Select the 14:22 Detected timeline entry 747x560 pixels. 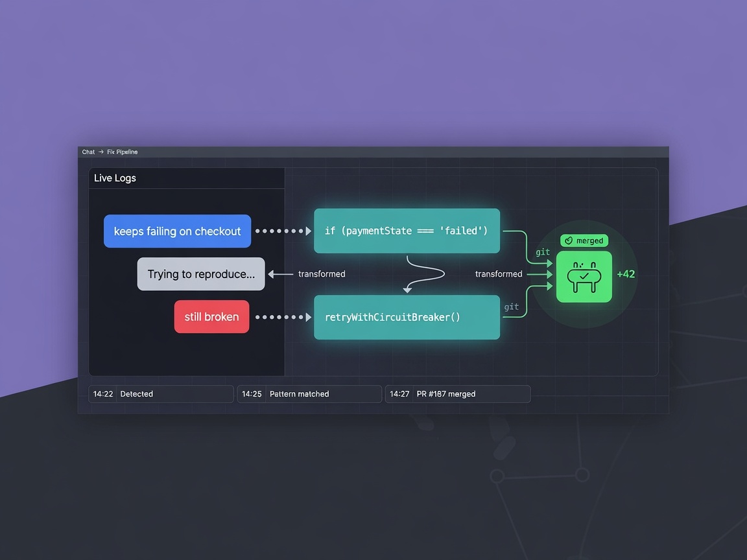tap(161, 394)
